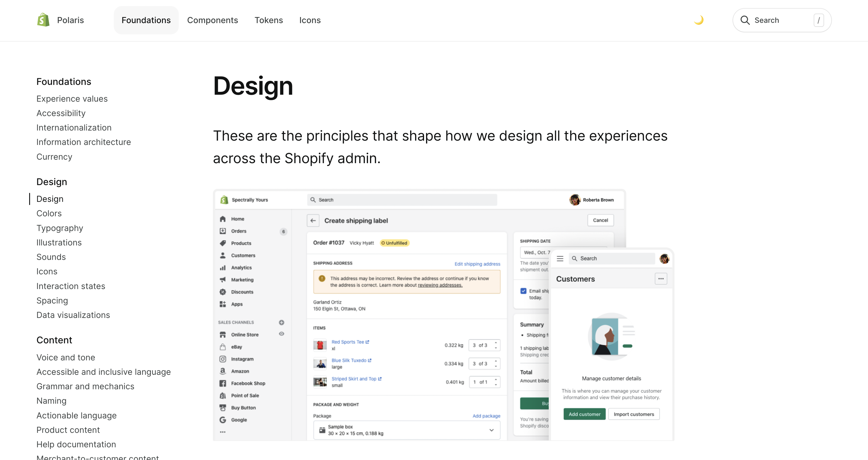868x460 pixels.
Task: Open the three-dot menu next to Customers
Action: [661, 279]
